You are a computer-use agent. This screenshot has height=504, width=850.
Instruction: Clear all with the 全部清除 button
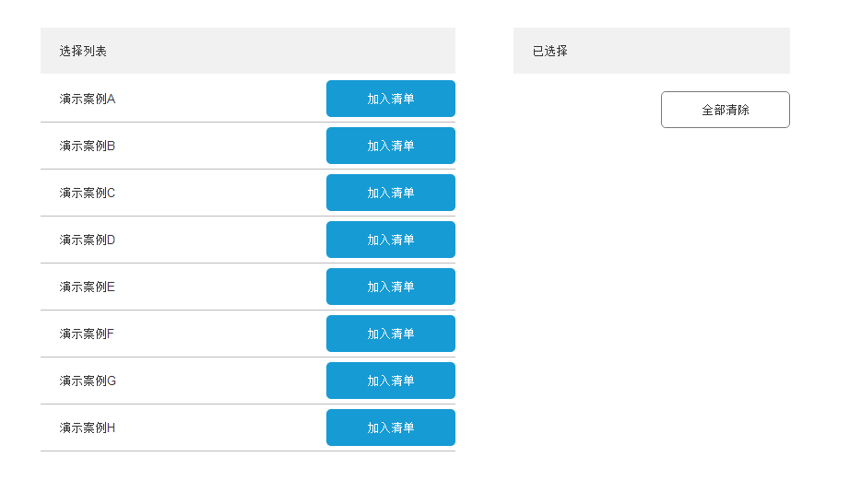(725, 110)
